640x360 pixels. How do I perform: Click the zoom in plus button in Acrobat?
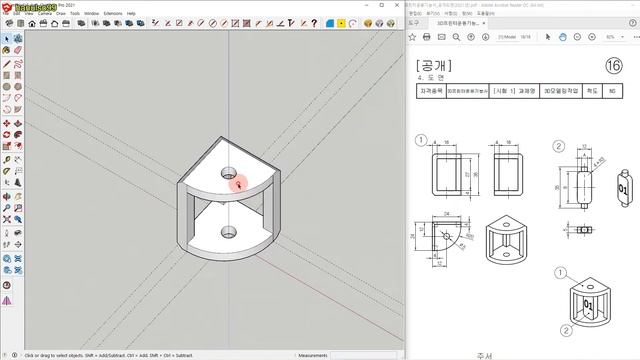tap(592, 37)
